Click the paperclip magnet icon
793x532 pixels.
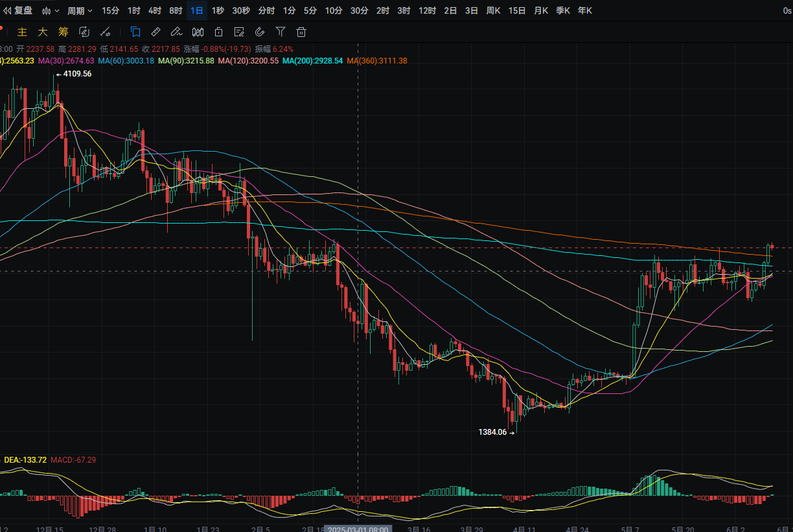260,31
